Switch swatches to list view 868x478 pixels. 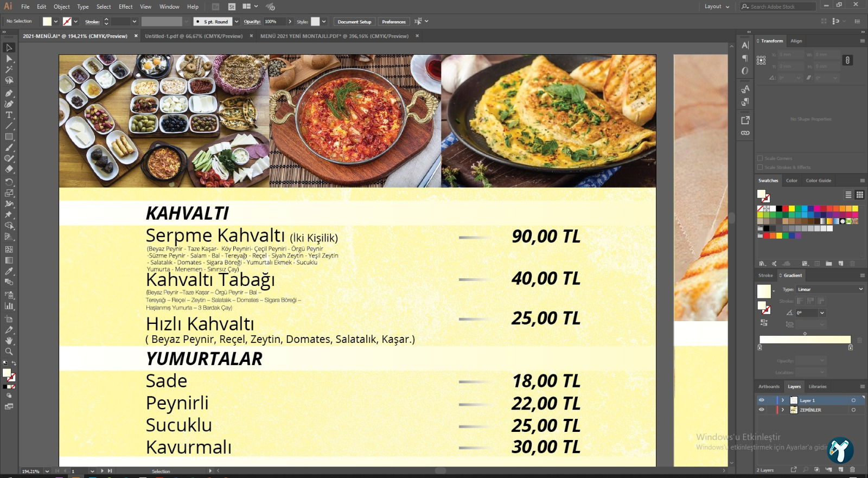(x=848, y=195)
